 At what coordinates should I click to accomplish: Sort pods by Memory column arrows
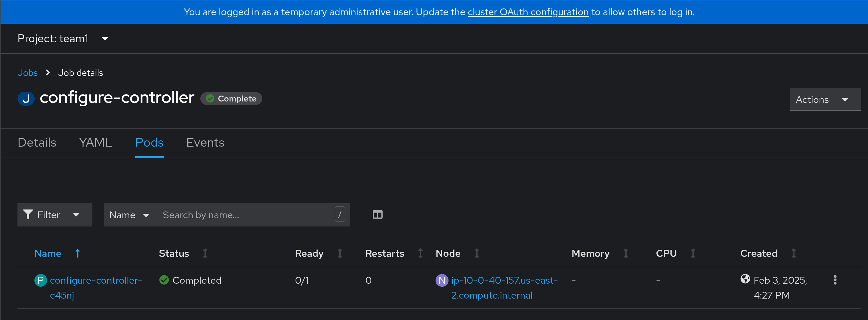(x=625, y=253)
